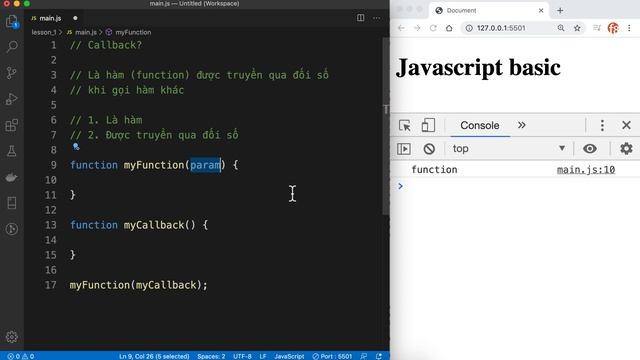Open the JavaScript context 'top' dropdown

point(509,149)
